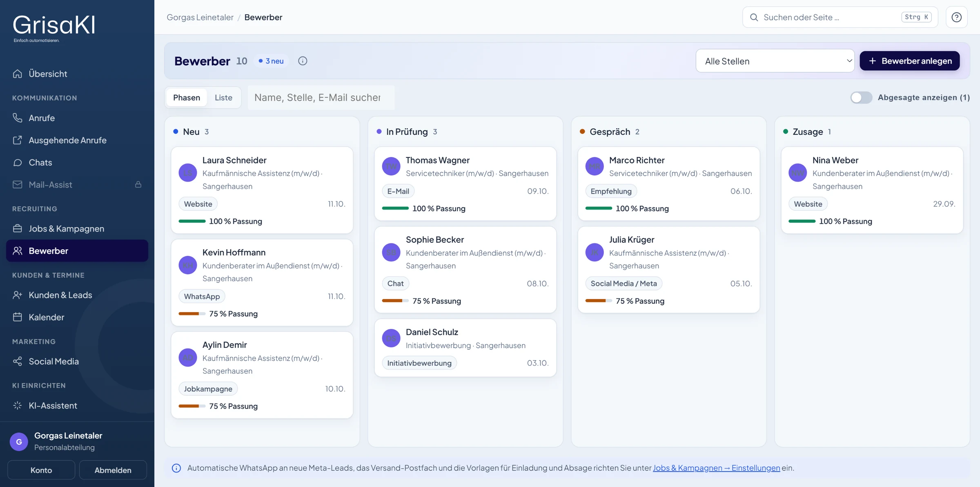Viewport: 980px width, 487px height.
Task: Click the Social Media share icon
Action: [x=17, y=361]
